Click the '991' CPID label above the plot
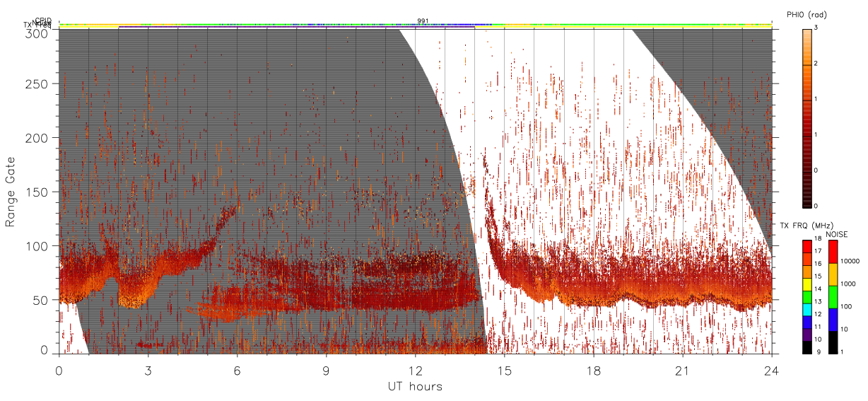868x401 pixels. point(423,21)
